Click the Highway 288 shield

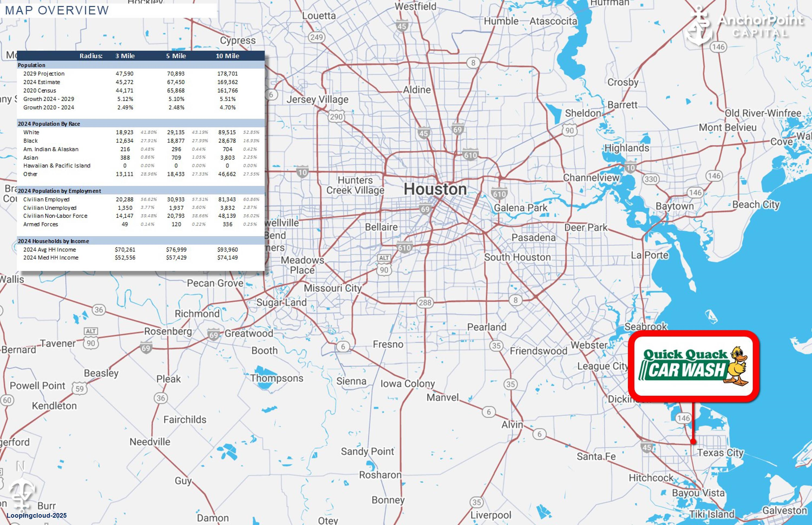(425, 302)
